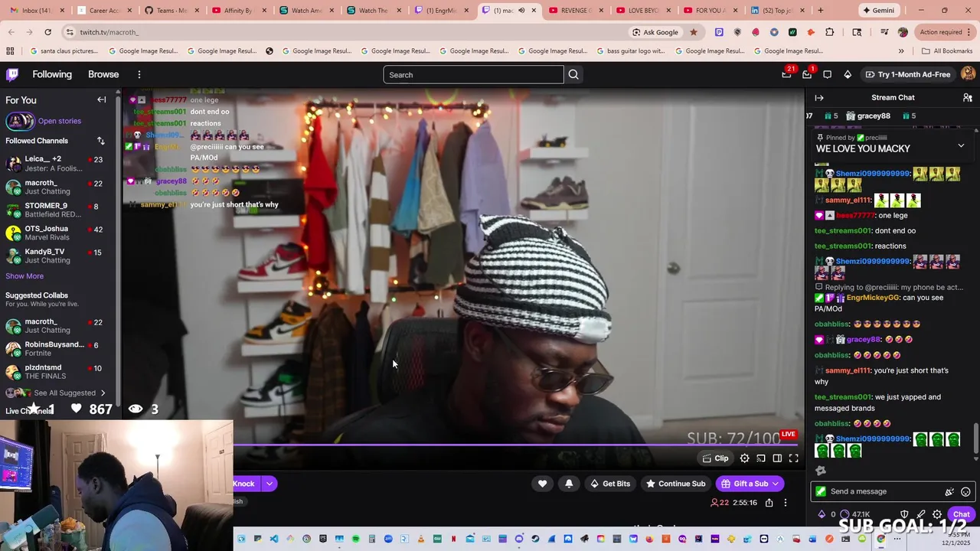Open RobinsBuysand Fortnite suggested channel
The width and height of the screenshot is (980, 551).
point(59,349)
